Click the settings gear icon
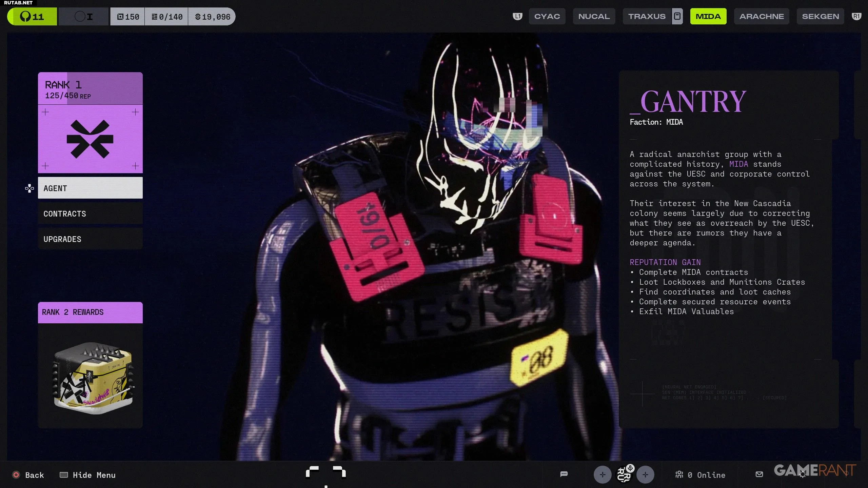 tap(803, 475)
